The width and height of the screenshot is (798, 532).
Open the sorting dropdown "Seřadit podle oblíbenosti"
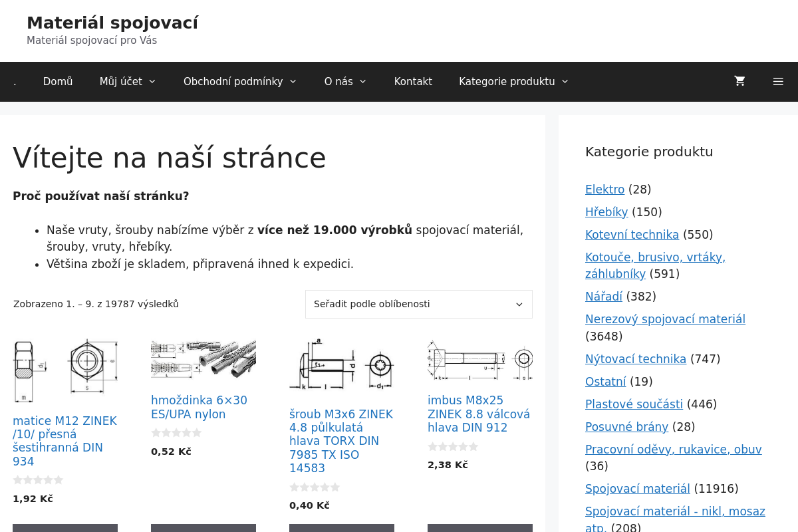coord(418,304)
